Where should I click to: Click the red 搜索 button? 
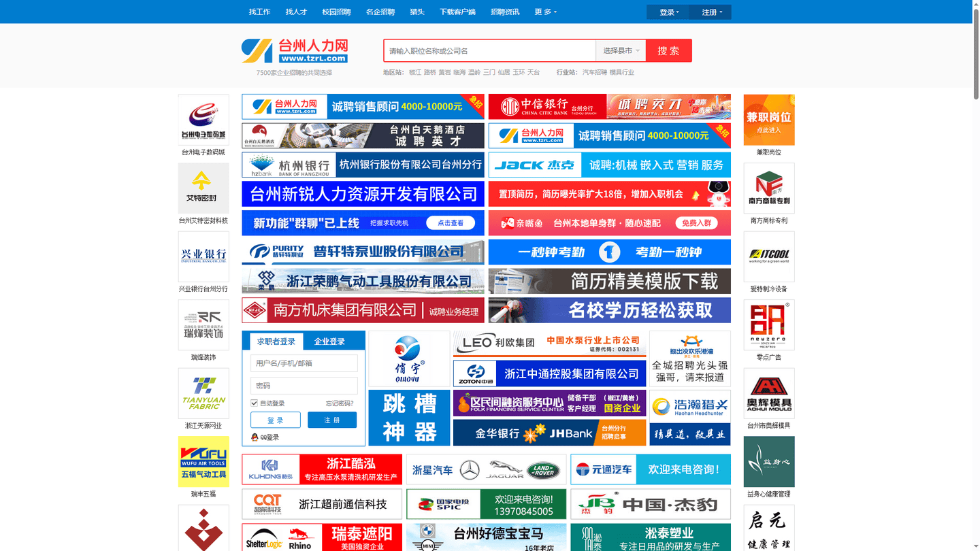click(669, 50)
